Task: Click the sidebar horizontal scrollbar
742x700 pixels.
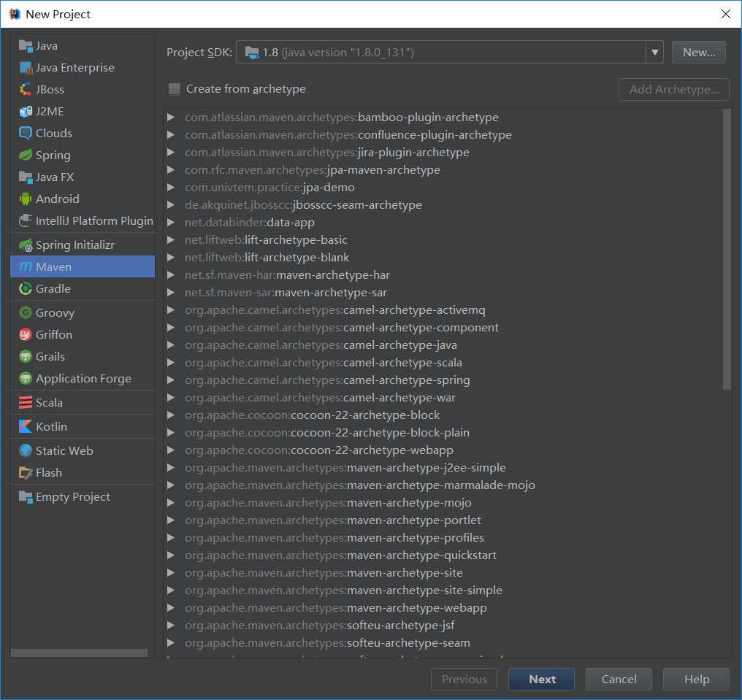Action: (x=79, y=653)
